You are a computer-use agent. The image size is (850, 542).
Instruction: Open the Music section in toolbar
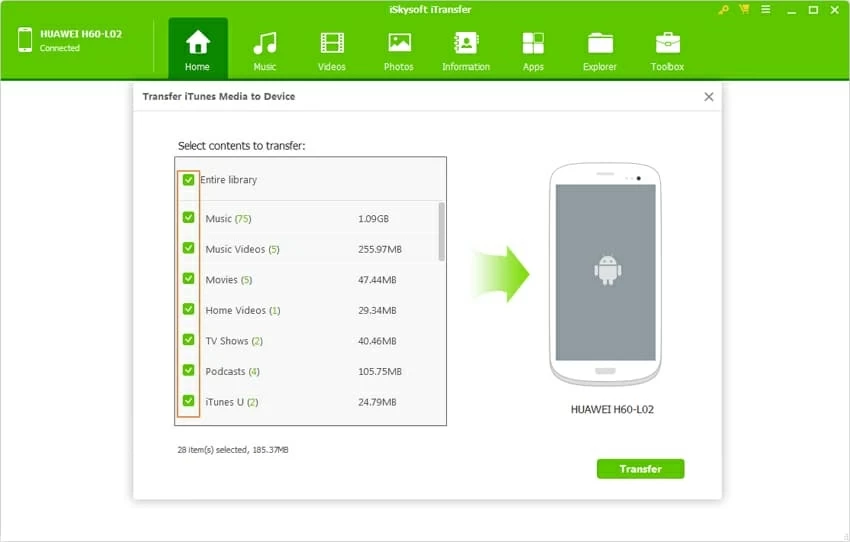click(264, 50)
